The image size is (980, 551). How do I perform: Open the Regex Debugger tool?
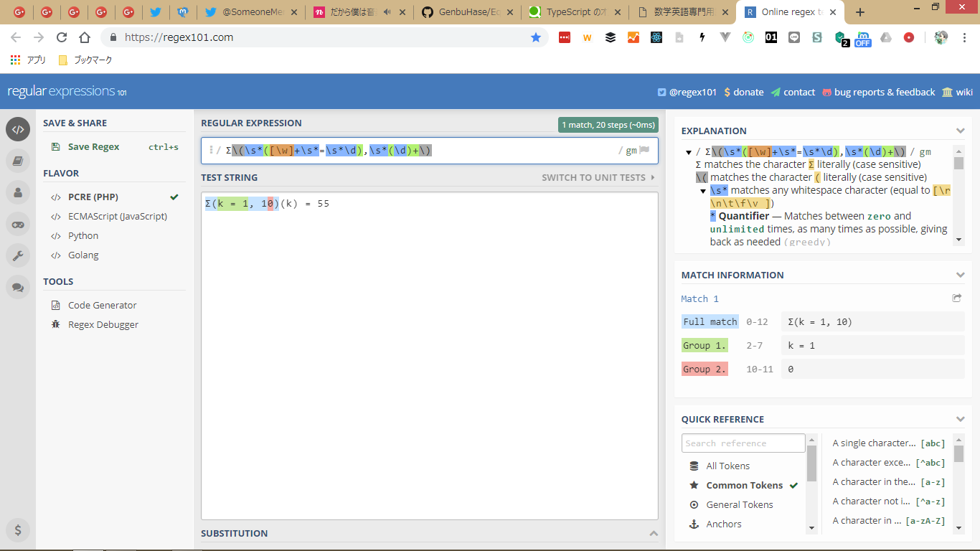pyautogui.click(x=103, y=325)
